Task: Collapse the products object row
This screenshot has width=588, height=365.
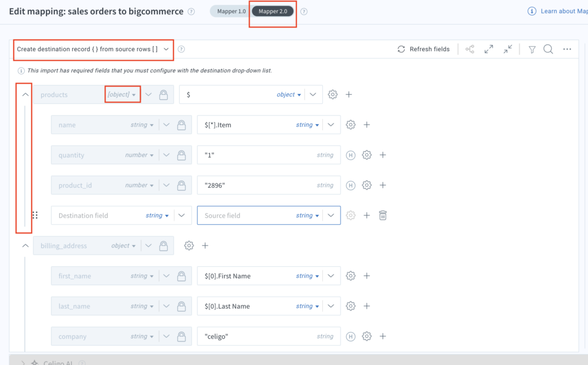Action: [25, 95]
